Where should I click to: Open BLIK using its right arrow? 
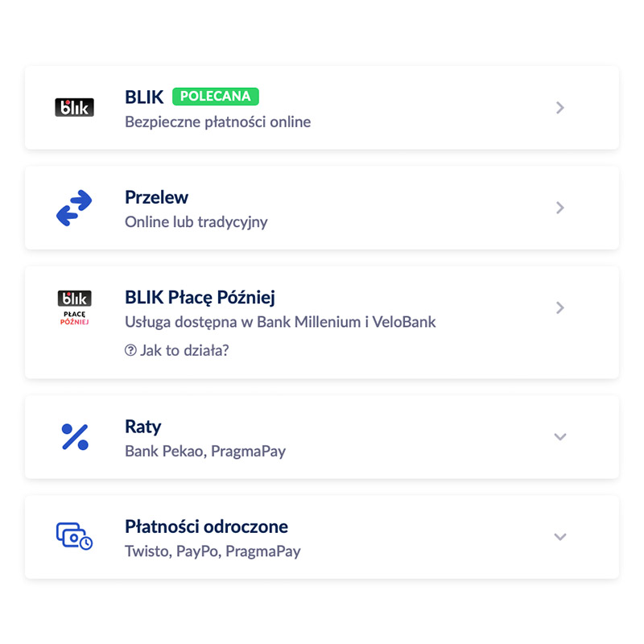point(559,108)
